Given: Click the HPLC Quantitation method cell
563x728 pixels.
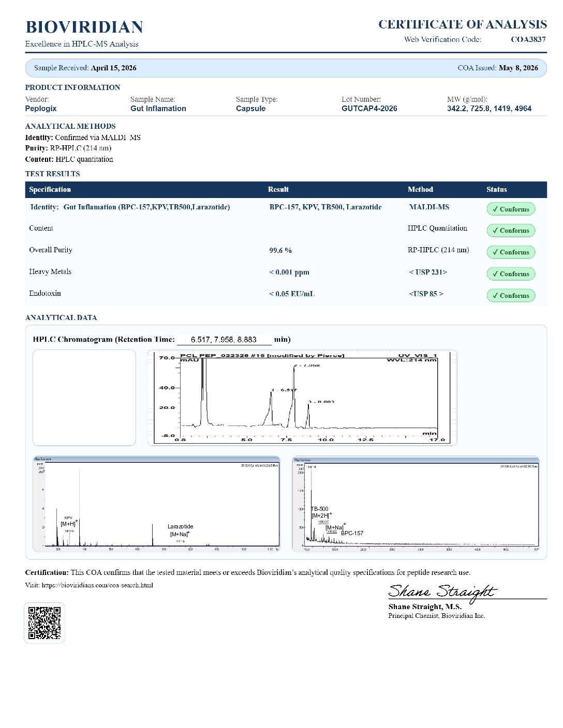Looking at the screenshot, I should click(x=437, y=228).
